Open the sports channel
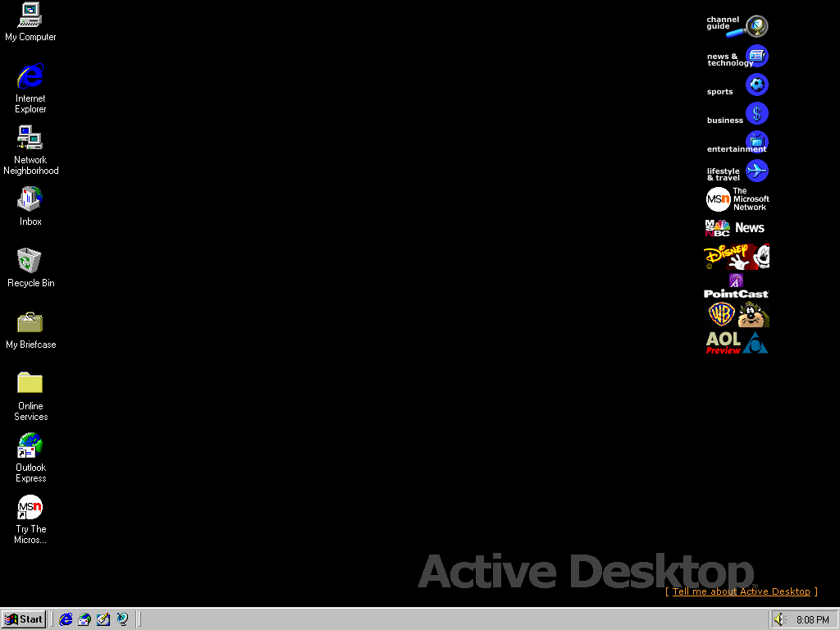The height and width of the screenshot is (630, 840). tap(737, 85)
